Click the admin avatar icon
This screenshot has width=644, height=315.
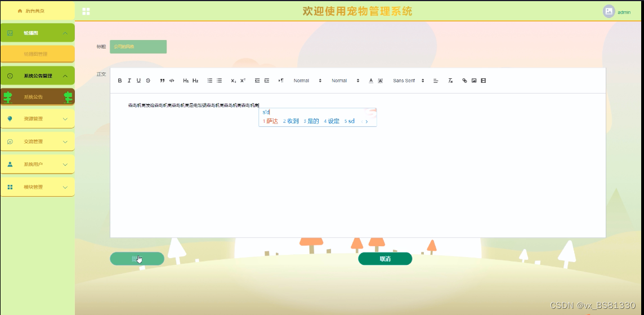pos(609,11)
